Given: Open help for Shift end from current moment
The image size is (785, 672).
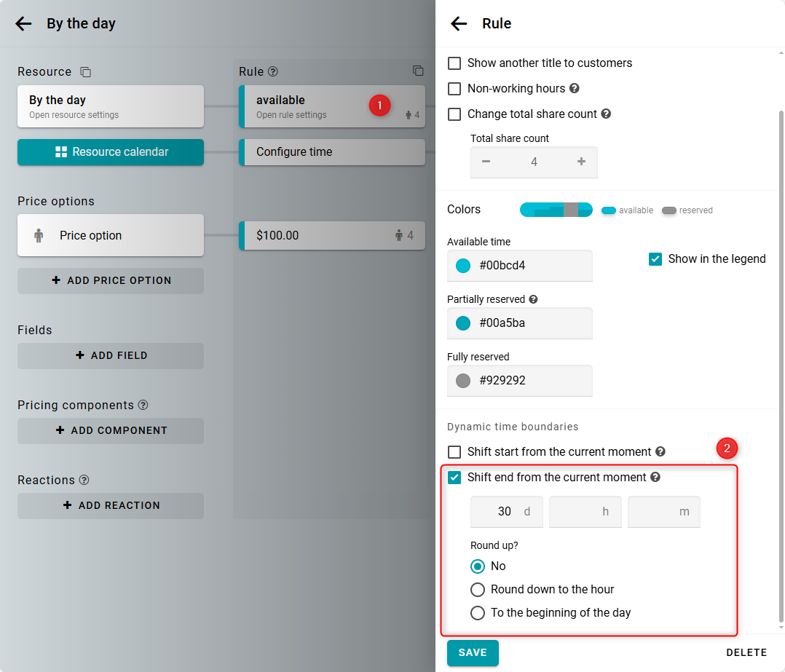Looking at the screenshot, I should 655,478.
